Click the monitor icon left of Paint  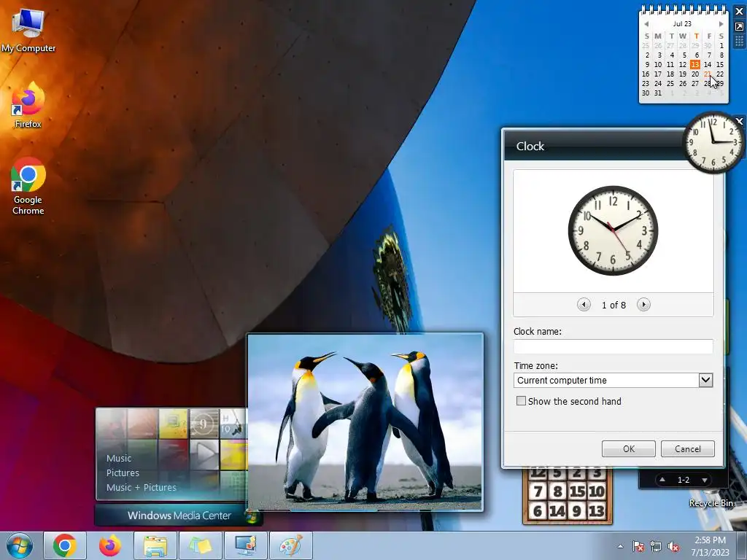(246, 545)
